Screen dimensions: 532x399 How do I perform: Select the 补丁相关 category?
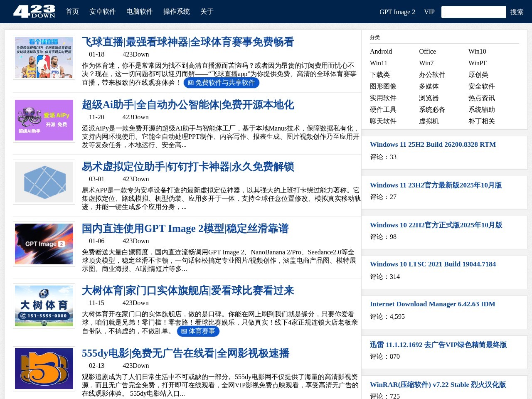coord(482,121)
